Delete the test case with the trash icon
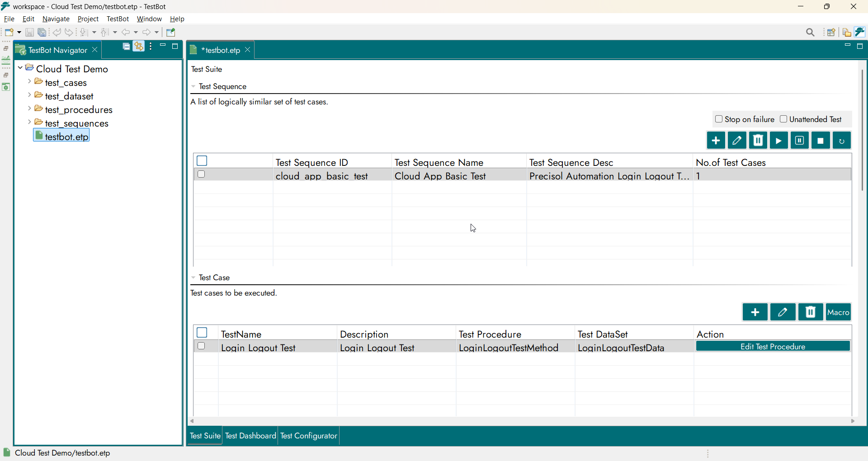This screenshot has height=461, width=868. pyautogui.click(x=811, y=312)
